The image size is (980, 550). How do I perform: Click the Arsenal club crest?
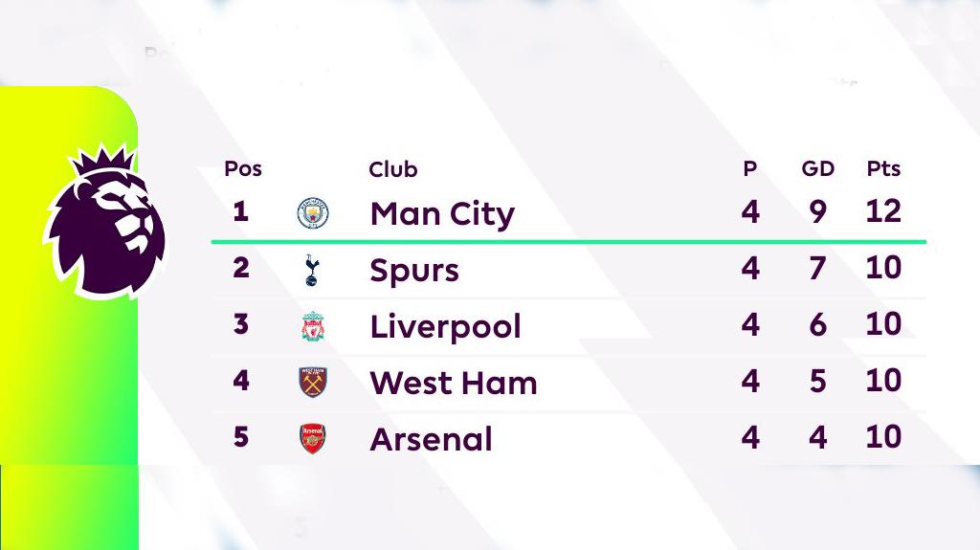coord(313,439)
